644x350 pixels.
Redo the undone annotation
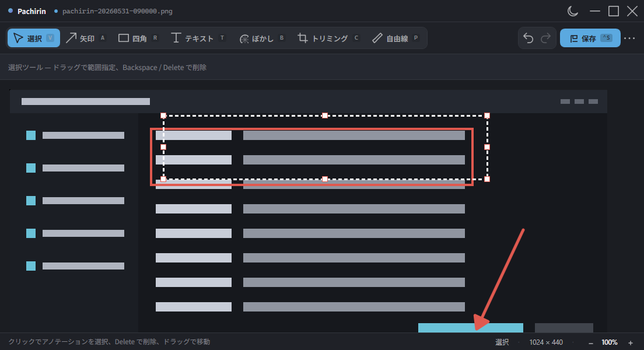pos(545,38)
